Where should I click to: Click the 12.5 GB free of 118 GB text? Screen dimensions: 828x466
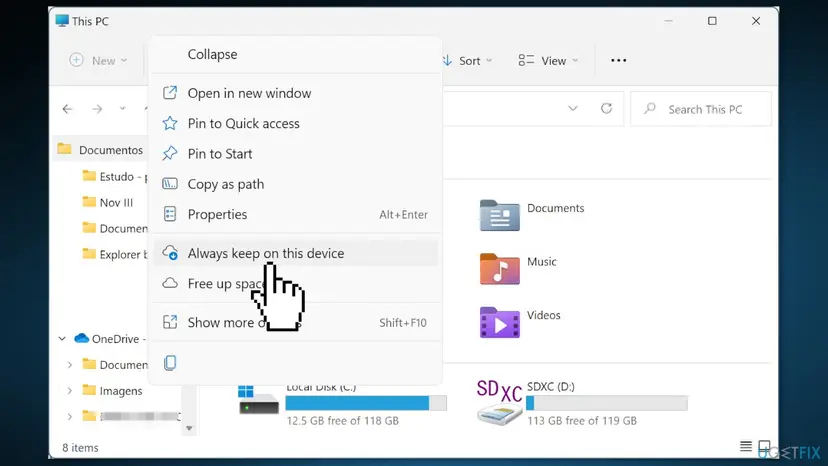[342, 421]
